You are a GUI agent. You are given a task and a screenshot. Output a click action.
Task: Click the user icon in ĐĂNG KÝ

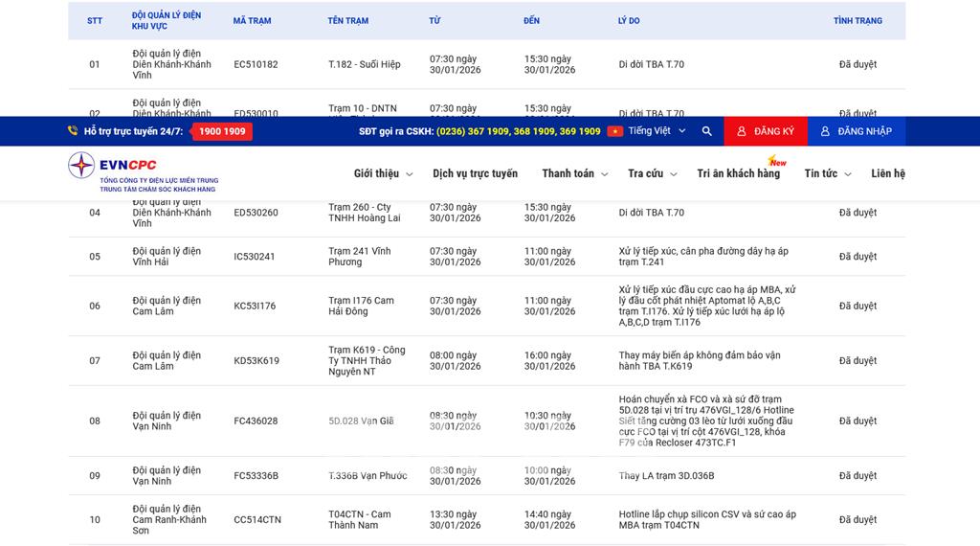pyautogui.click(x=741, y=131)
